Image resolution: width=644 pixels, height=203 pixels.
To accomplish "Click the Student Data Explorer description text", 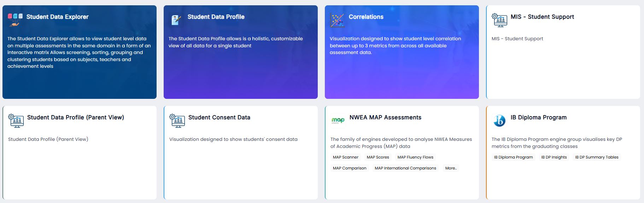I will (x=79, y=52).
